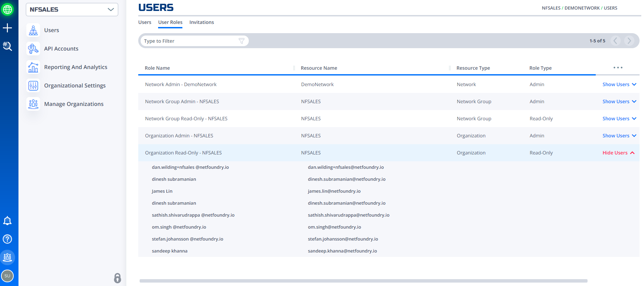Click Network Group Read-Only - NFSALES role name
This screenshot has height=286, width=644.
[186, 119]
